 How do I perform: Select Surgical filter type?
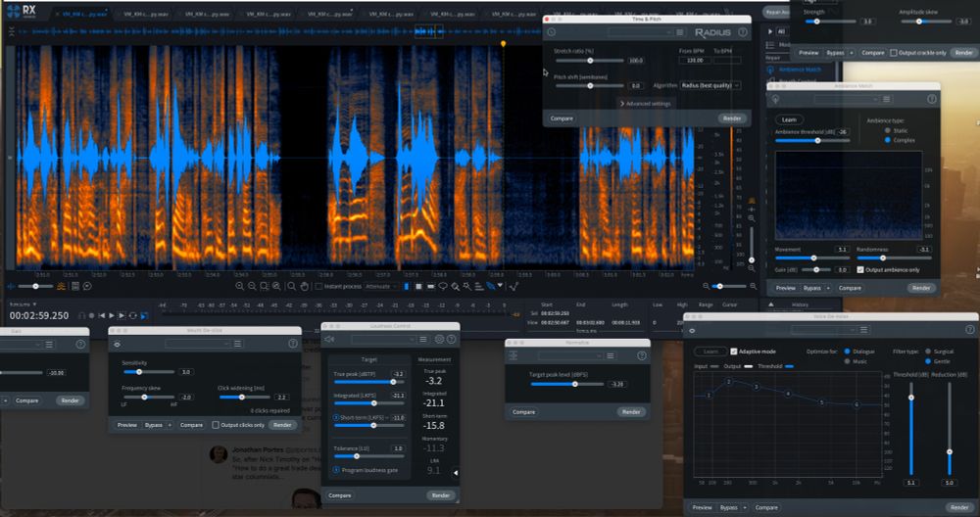[x=928, y=352]
